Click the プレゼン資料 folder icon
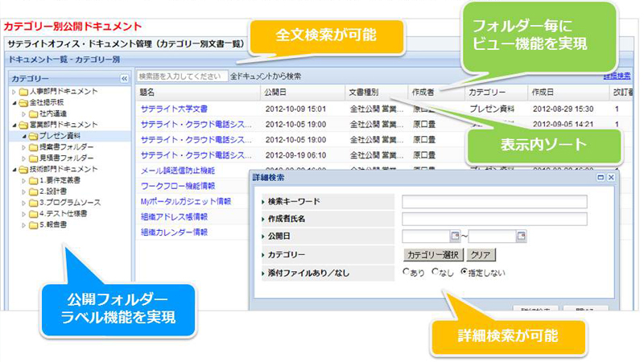Image resolution: width=644 pixels, height=362 pixels. pyautogui.click(x=34, y=137)
